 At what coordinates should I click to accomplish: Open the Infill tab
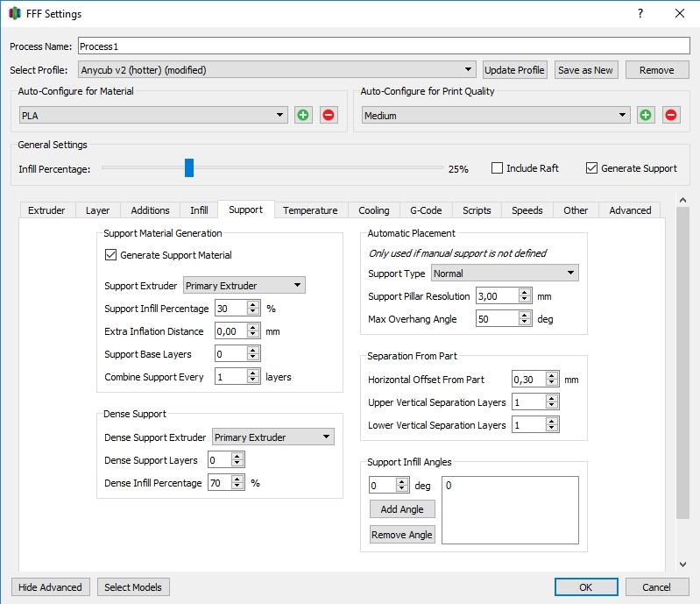(199, 210)
